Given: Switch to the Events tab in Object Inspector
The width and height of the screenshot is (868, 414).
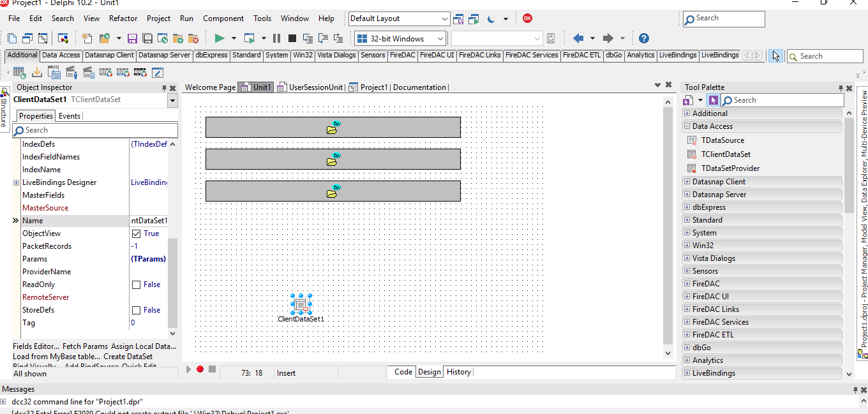Looking at the screenshot, I should coord(70,116).
